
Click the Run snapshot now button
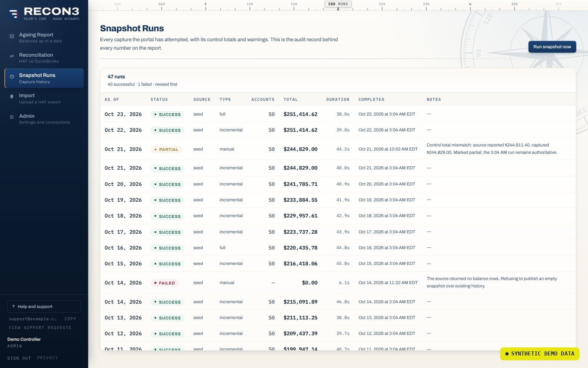[552, 47]
